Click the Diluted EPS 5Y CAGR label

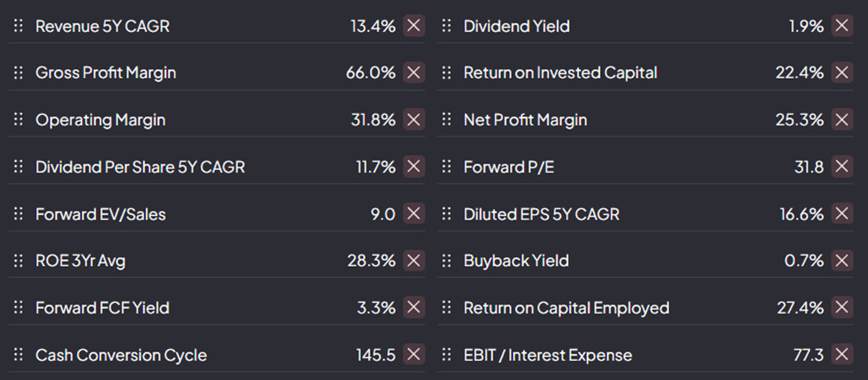[x=541, y=213]
